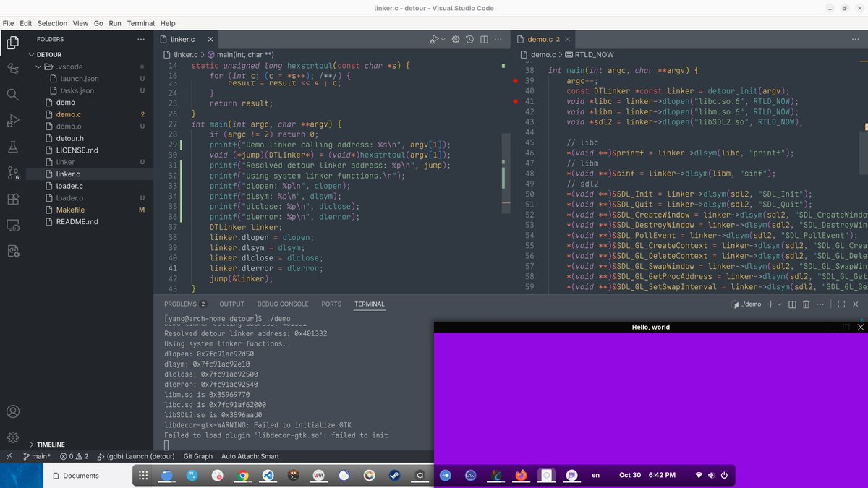Kill the terminal with trash icon
868x488 pixels.
click(x=807, y=304)
